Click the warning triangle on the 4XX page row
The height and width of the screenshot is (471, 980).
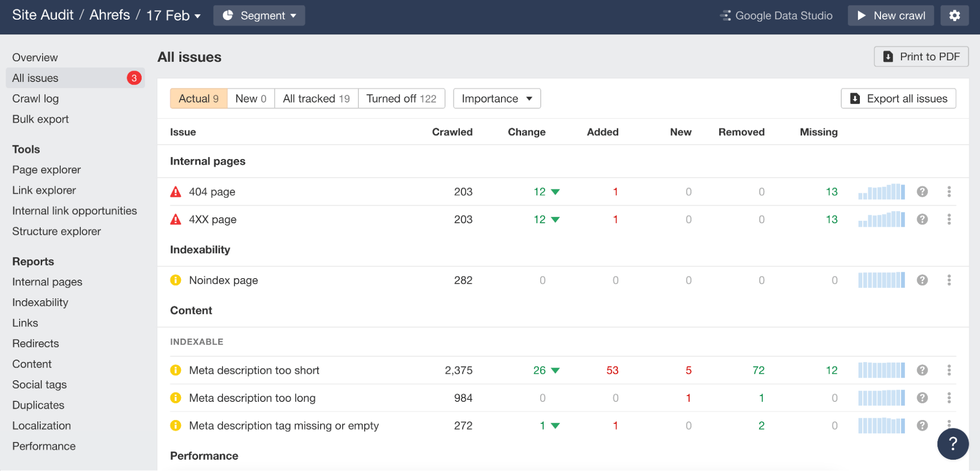pyautogui.click(x=175, y=219)
